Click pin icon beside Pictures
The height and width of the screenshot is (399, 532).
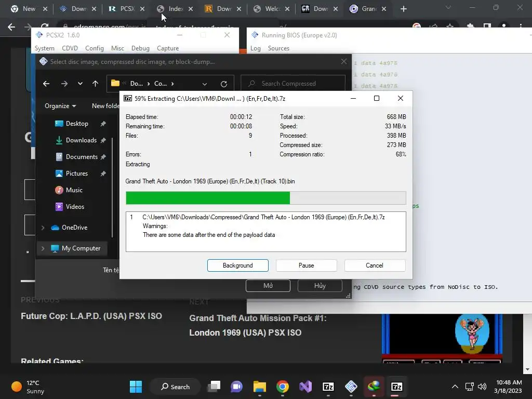click(x=103, y=174)
